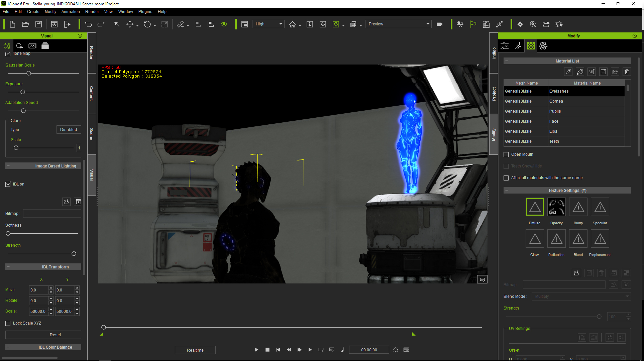Open the File menu

6,11
